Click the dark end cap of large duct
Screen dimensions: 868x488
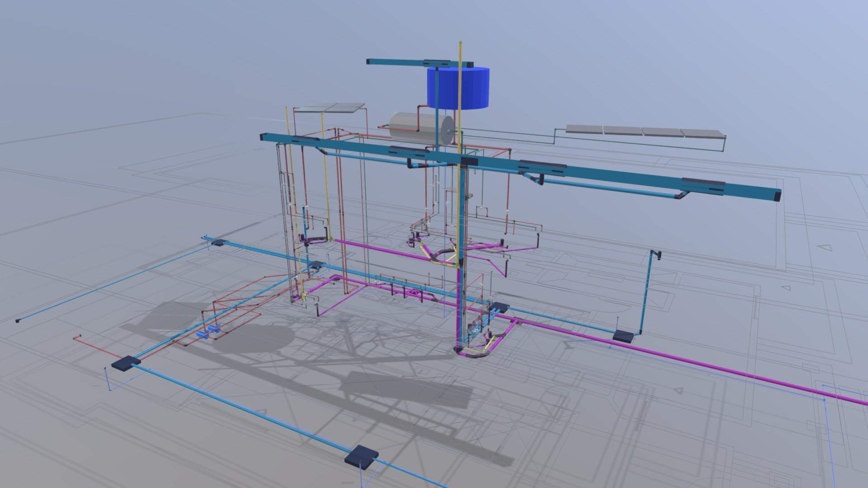click(778, 196)
